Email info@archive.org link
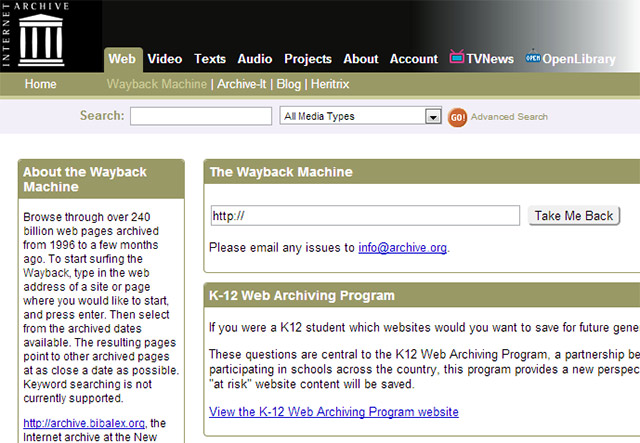 pos(402,248)
